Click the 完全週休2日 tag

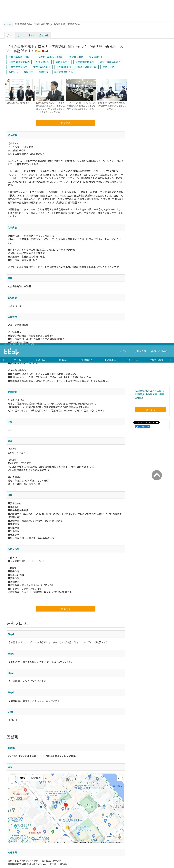coord(95,57)
